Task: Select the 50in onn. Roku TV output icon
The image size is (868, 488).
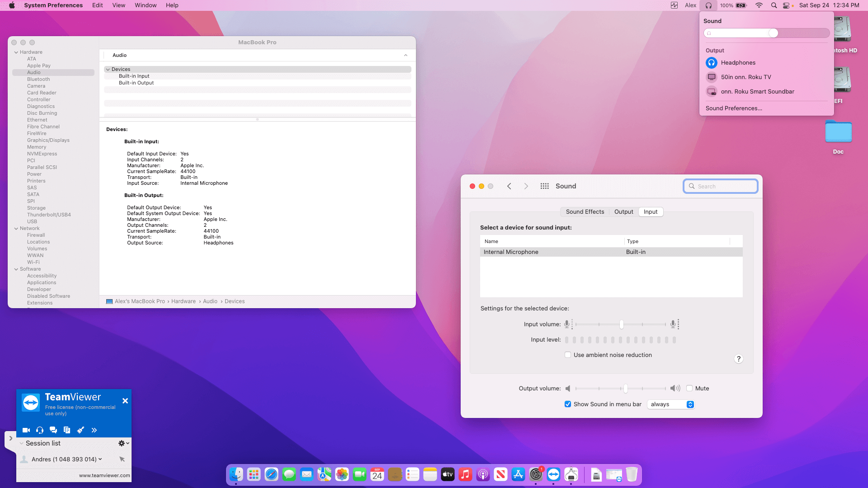Action: point(712,77)
